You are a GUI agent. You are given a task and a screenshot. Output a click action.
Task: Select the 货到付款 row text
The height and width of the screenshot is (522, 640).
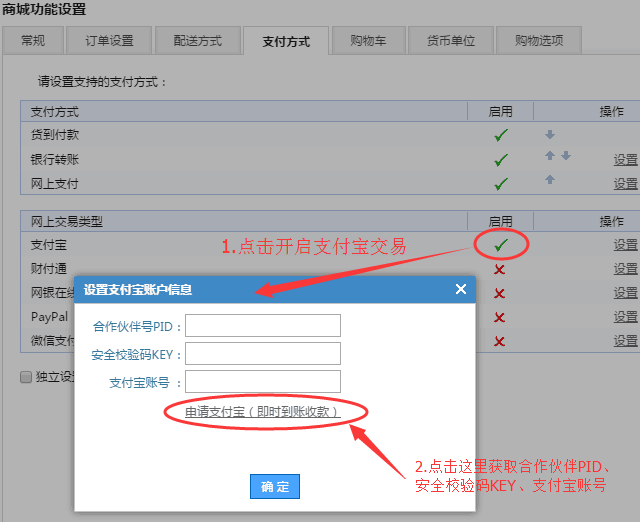point(55,135)
